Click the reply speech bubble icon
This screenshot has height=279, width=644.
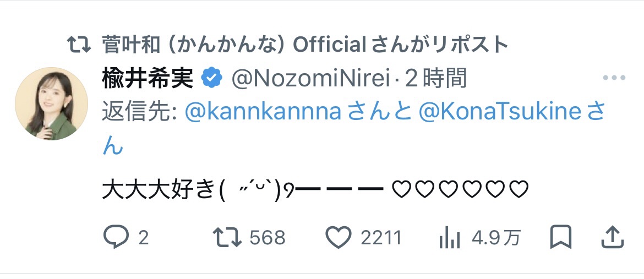[x=116, y=237]
